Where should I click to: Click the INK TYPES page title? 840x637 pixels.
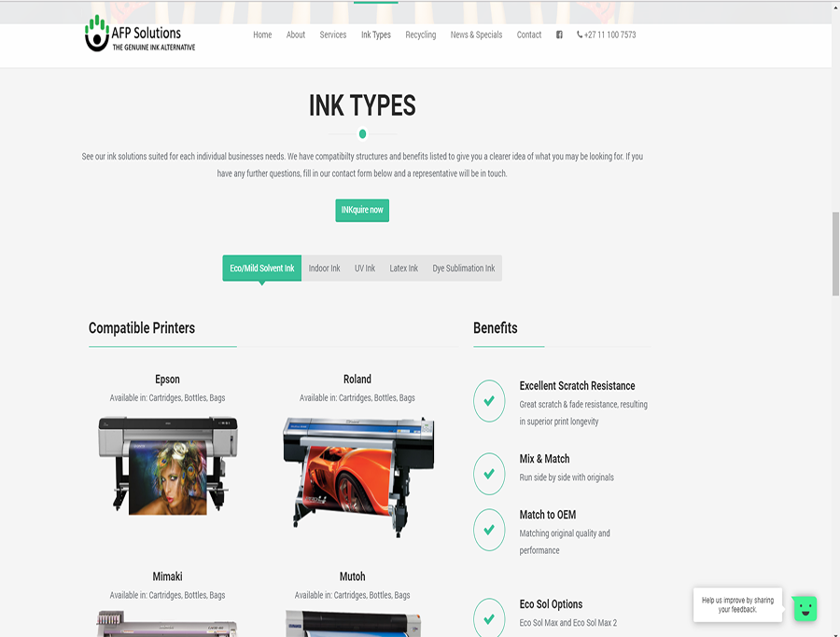pyautogui.click(x=362, y=105)
